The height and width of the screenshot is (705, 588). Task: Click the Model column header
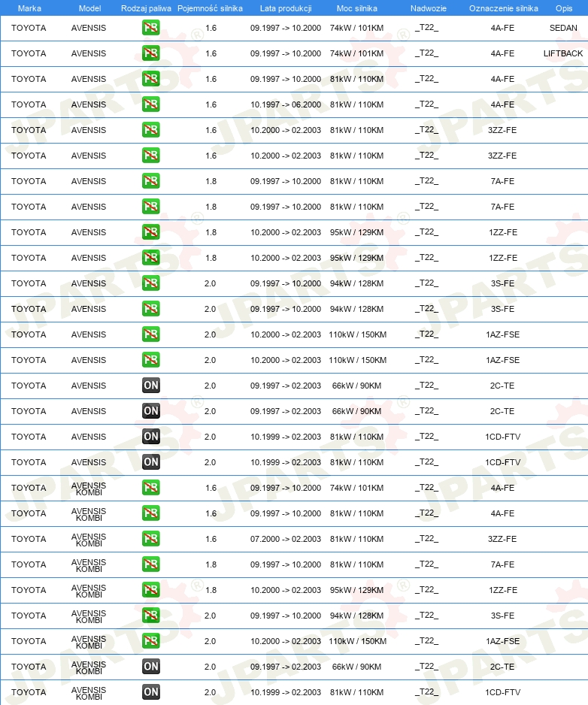[89, 8]
